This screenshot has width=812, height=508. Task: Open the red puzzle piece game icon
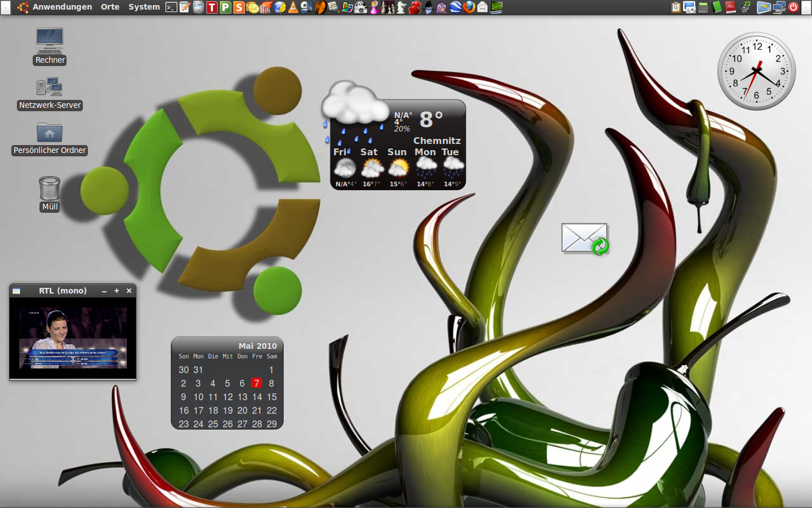(x=415, y=7)
